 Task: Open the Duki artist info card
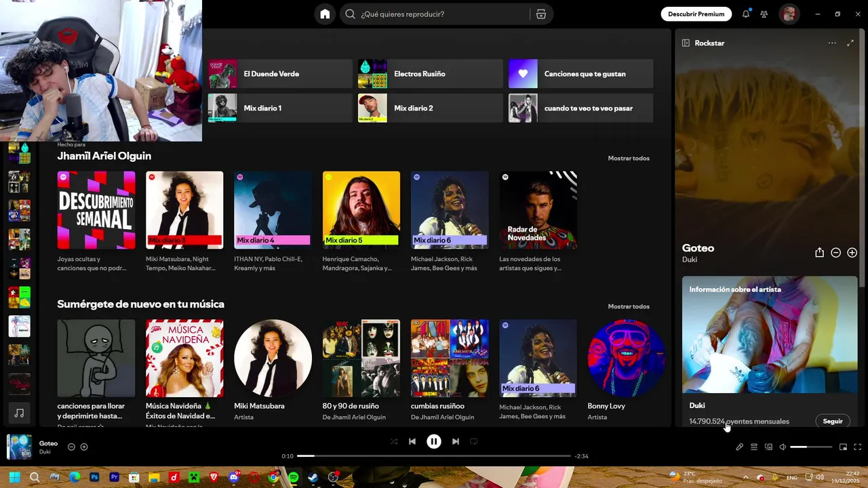(770, 351)
